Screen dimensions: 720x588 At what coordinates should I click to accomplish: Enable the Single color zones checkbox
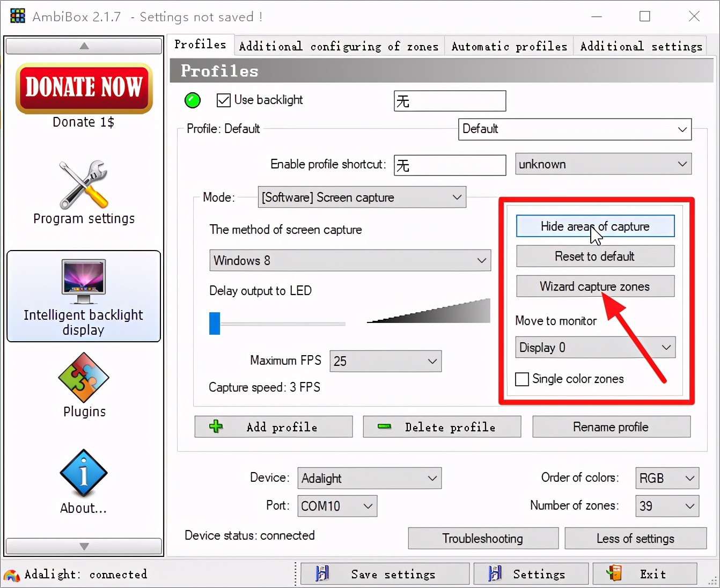(x=521, y=379)
